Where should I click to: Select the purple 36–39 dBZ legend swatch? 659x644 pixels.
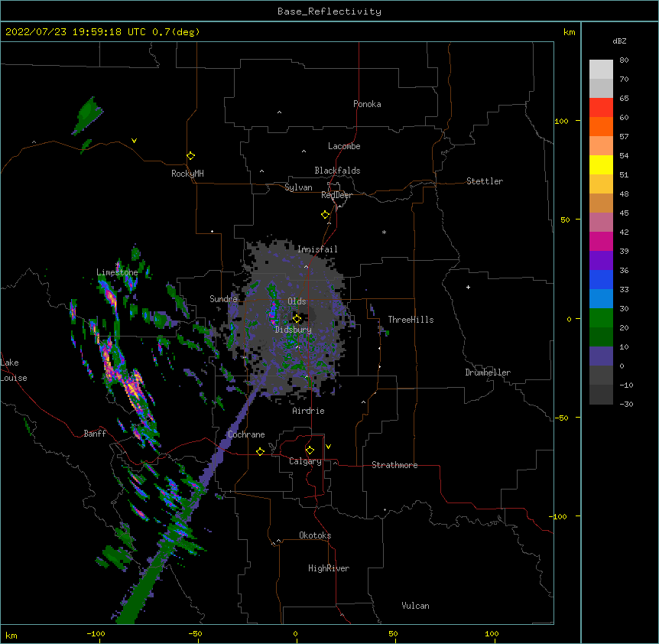601,261
